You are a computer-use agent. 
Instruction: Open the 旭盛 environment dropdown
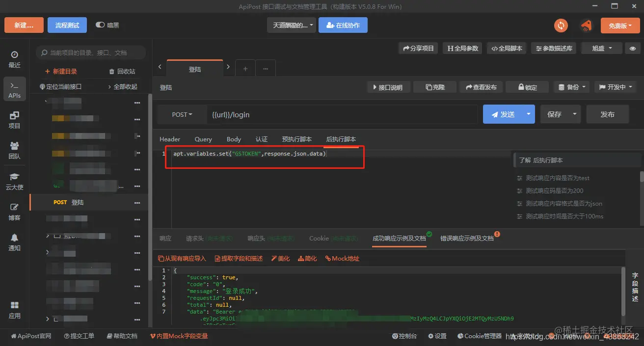pyautogui.click(x=602, y=48)
